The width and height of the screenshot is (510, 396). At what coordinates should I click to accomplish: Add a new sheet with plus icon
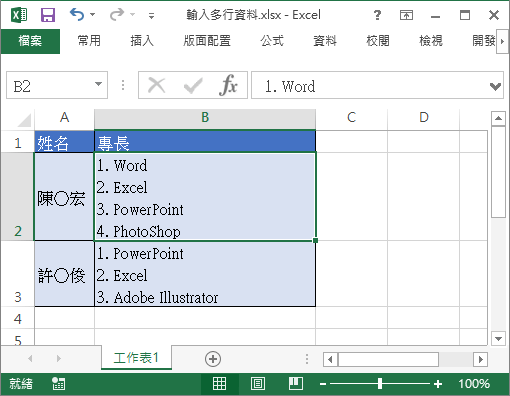pos(213,359)
